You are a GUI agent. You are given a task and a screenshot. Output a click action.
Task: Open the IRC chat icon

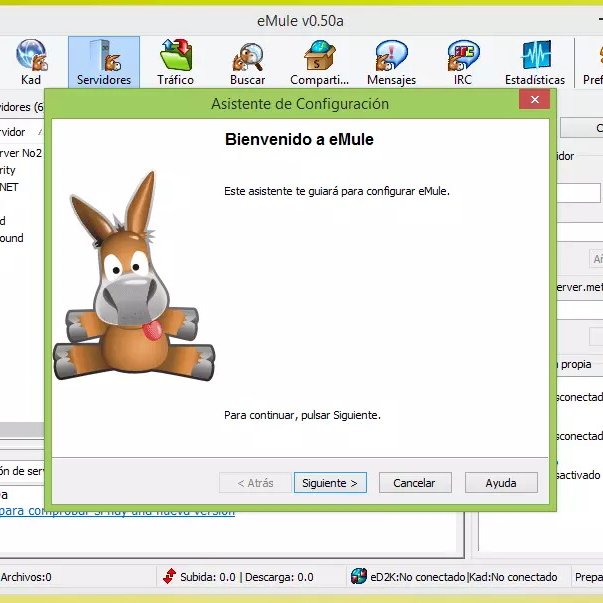tap(463, 62)
